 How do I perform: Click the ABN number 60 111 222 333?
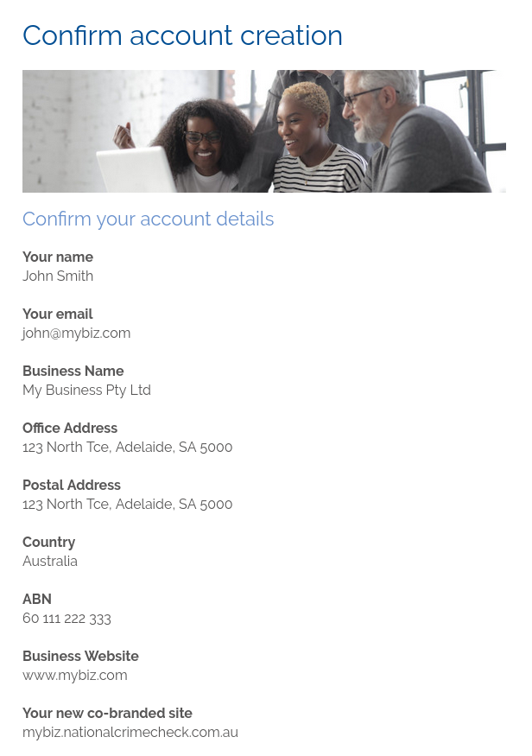pyautogui.click(x=66, y=619)
